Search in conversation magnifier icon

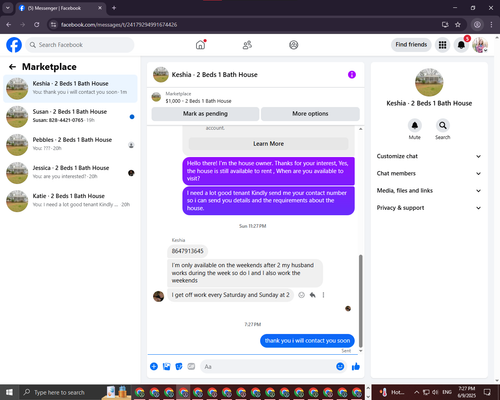[x=443, y=125]
